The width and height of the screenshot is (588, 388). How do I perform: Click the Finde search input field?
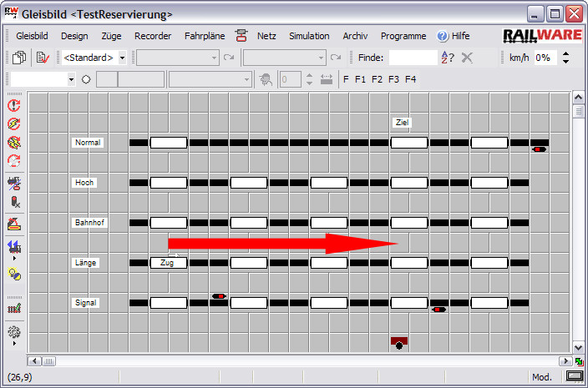coord(413,58)
